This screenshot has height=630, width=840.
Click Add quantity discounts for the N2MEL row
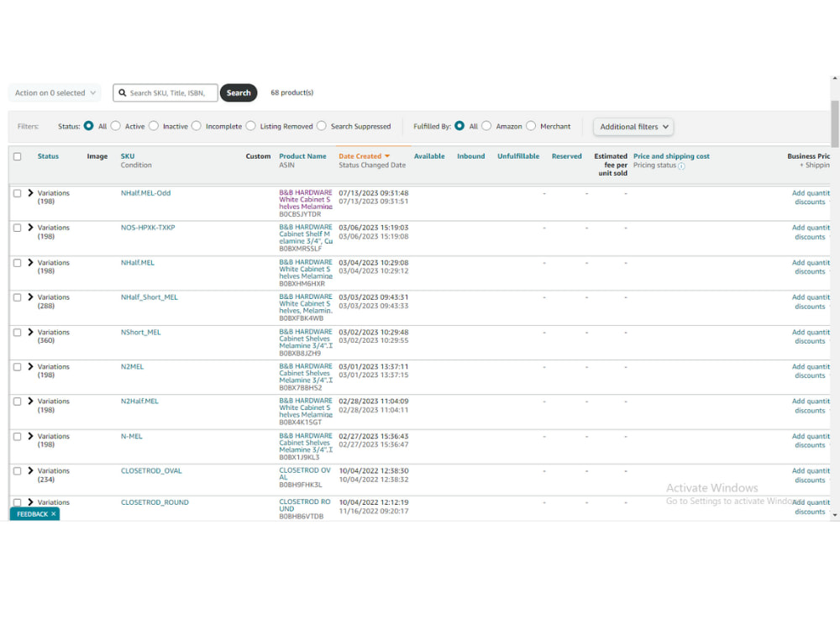(x=809, y=370)
